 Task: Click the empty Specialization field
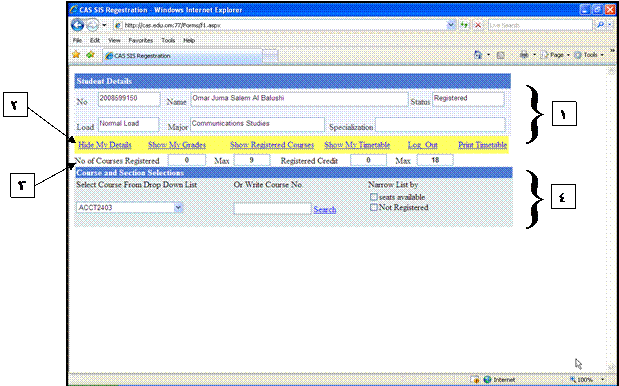pos(440,124)
